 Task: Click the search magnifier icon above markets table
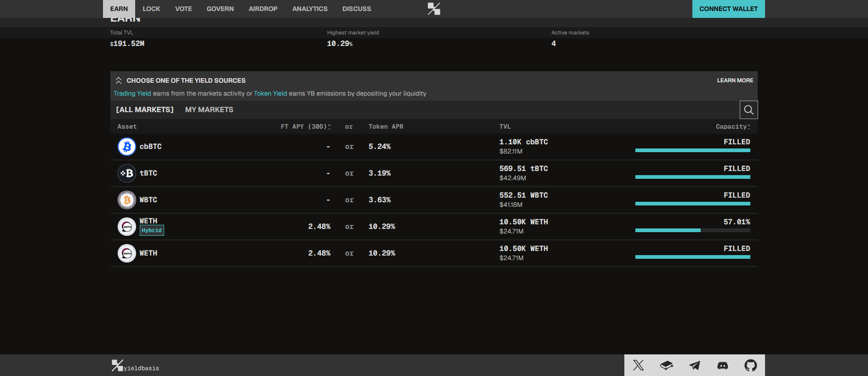(x=749, y=110)
